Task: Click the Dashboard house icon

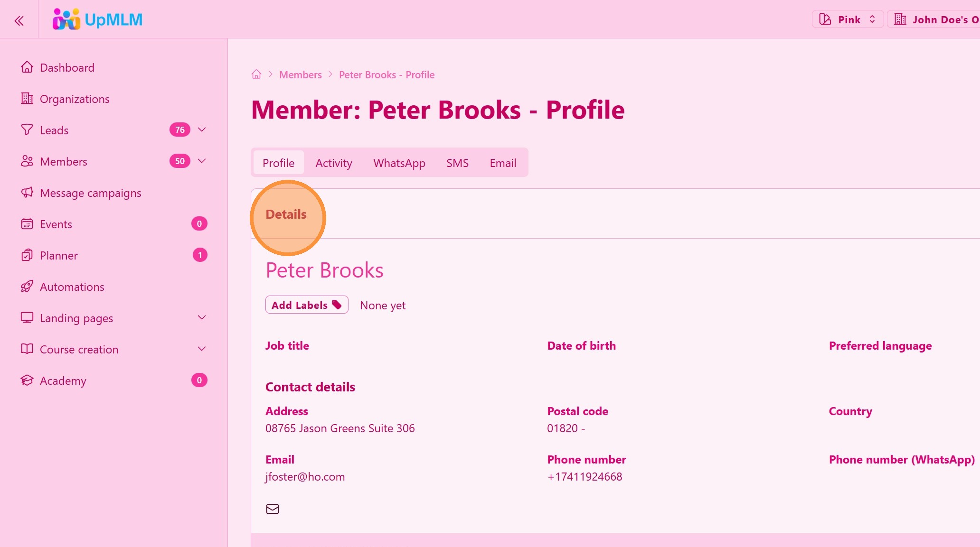Action: pos(27,67)
